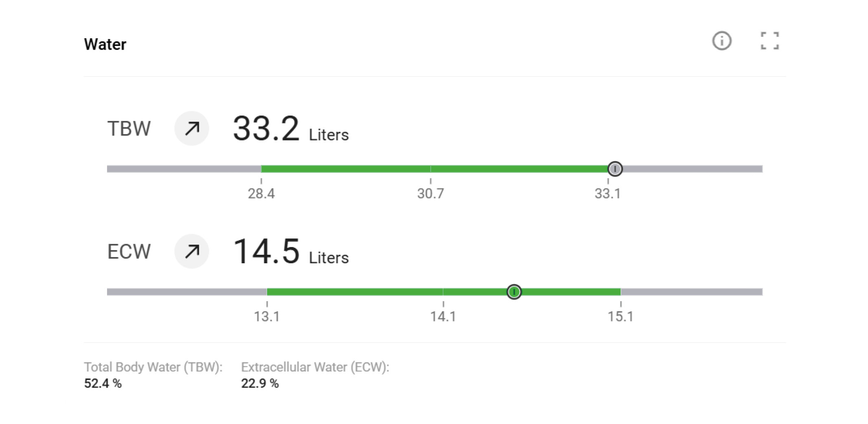Click the 28.4 tick on TBW scale
This screenshot has width=868, height=424.
click(261, 193)
